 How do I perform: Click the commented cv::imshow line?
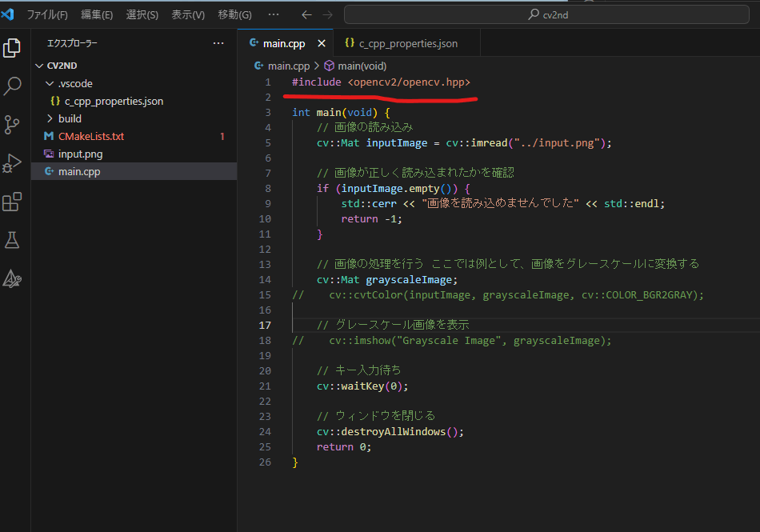point(452,341)
